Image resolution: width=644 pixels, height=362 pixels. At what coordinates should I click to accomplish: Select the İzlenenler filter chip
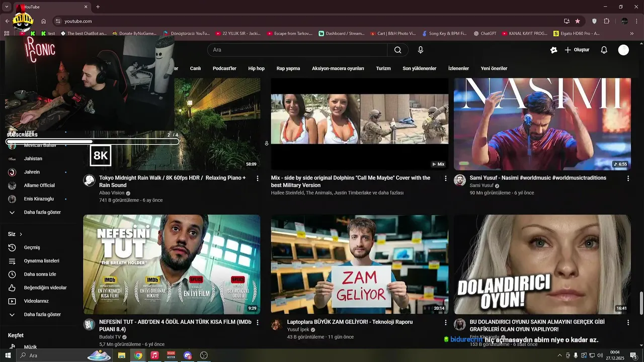[458, 68]
